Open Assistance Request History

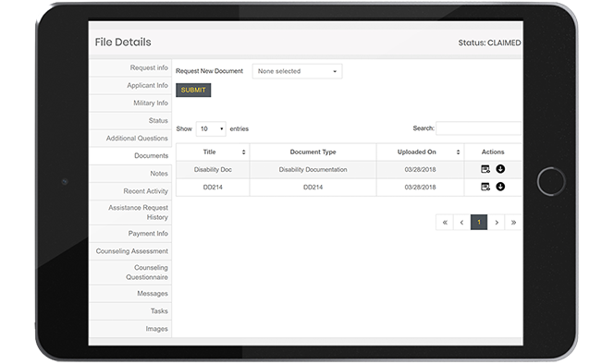[x=130, y=212]
